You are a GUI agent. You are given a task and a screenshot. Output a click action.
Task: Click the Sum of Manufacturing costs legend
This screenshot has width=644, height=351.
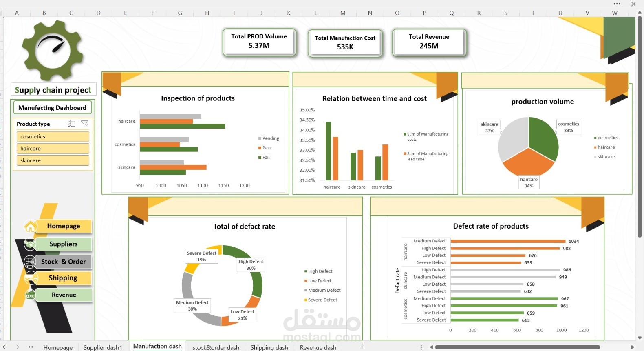(x=426, y=137)
